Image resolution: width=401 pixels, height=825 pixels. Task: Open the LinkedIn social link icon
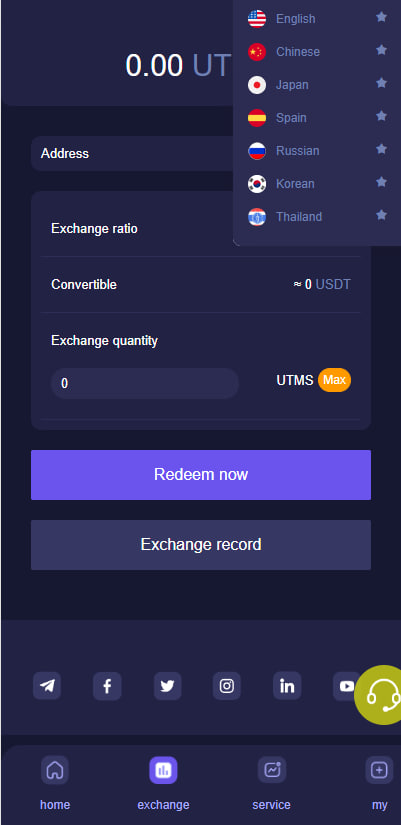(x=287, y=686)
